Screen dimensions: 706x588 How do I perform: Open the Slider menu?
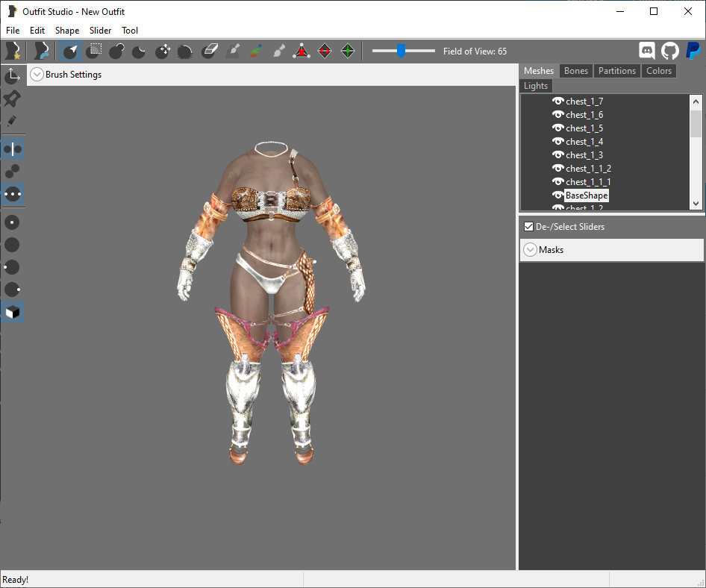click(x=100, y=30)
